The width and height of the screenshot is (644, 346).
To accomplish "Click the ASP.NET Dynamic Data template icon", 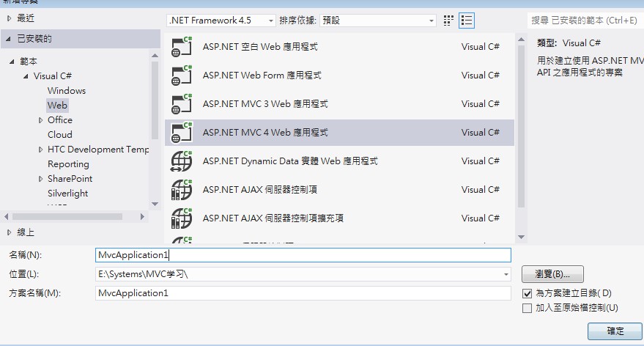I will (x=182, y=161).
